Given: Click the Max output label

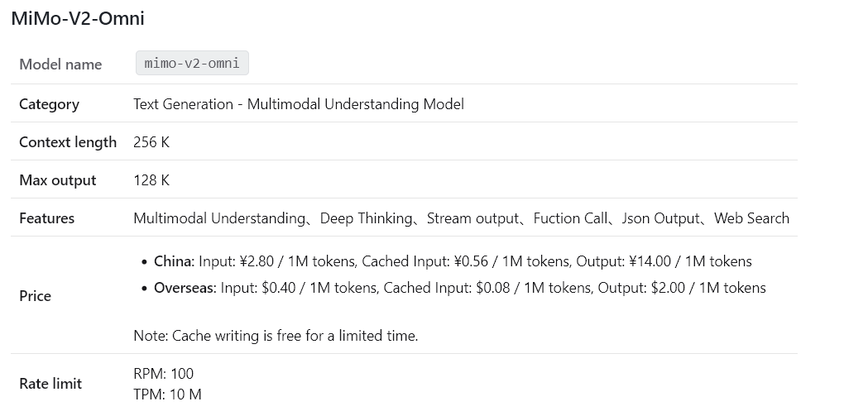Looking at the screenshot, I should click(58, 180).
